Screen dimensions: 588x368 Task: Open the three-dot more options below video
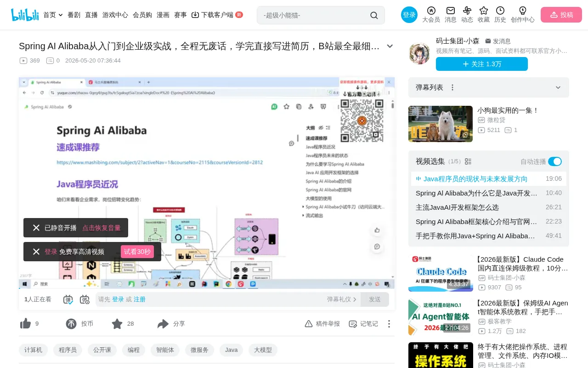389,324
